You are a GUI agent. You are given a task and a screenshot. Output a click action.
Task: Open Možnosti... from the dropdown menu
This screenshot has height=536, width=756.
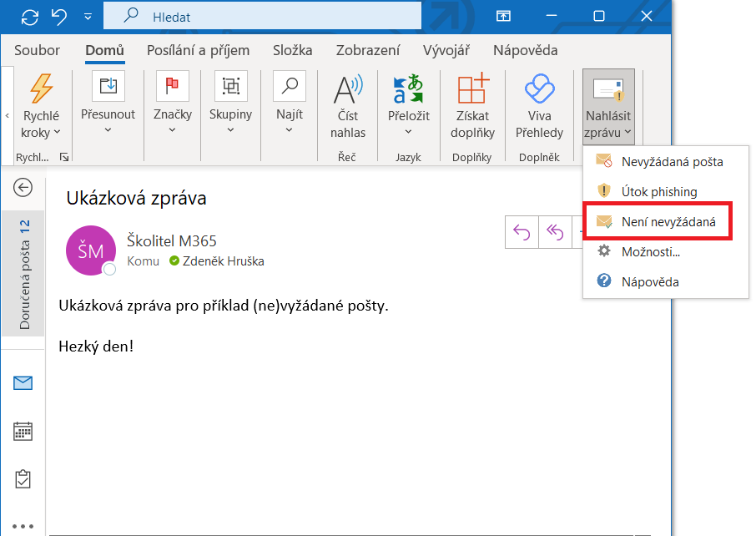click(x=665, y=252)
